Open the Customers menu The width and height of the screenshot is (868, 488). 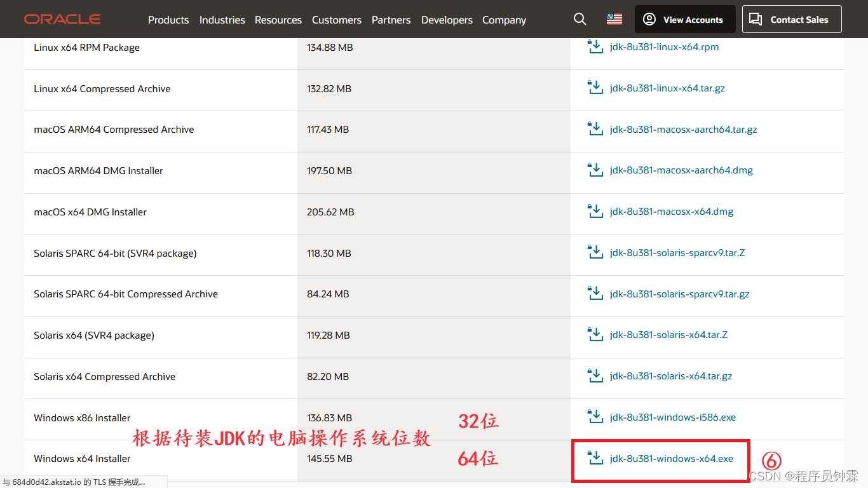pyautogui.click(x=337, y=20)
